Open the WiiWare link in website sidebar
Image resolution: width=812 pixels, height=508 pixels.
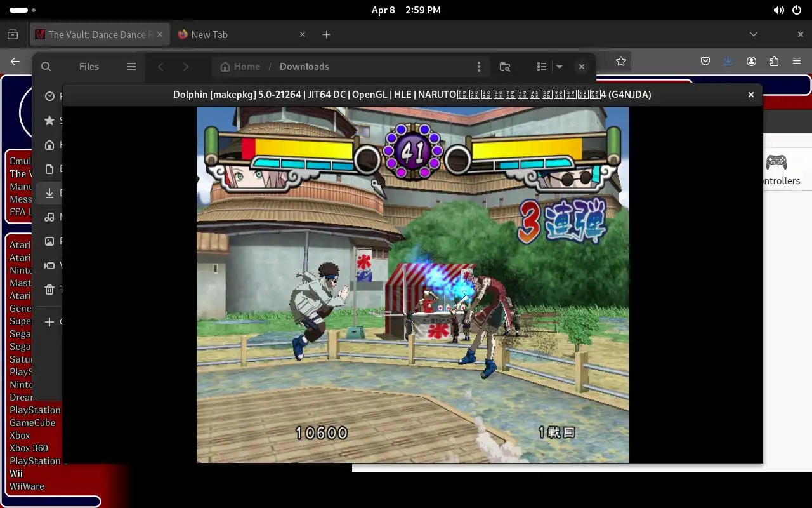coord(27,486)
